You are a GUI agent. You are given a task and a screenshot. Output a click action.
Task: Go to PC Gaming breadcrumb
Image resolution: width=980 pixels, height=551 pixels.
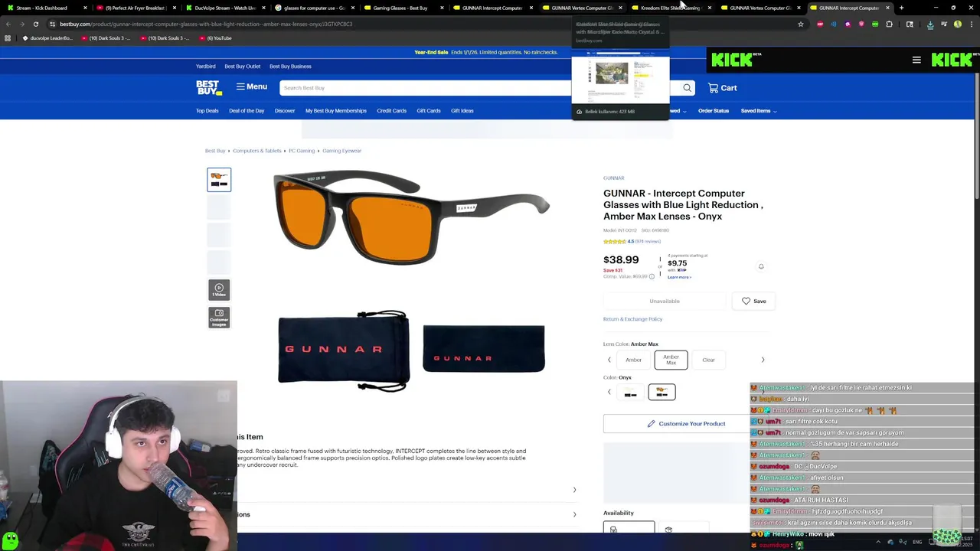click(302, 151)
